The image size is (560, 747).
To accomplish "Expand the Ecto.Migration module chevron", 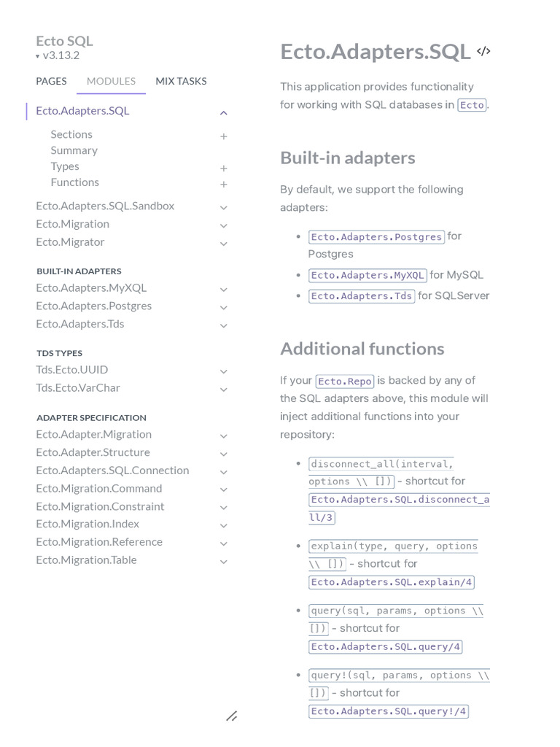I will (224, 225).
